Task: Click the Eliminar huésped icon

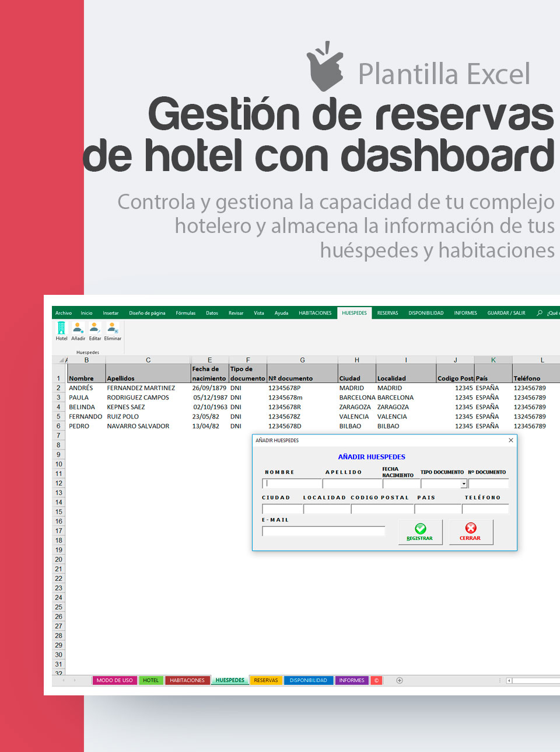Action: point(113,331)
